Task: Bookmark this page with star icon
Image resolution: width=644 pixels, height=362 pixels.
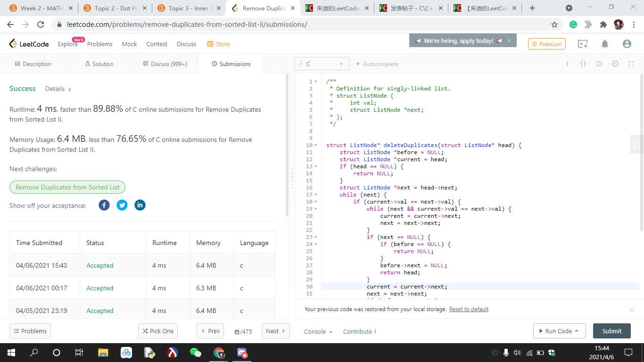Action: click(x=554, y=25)
